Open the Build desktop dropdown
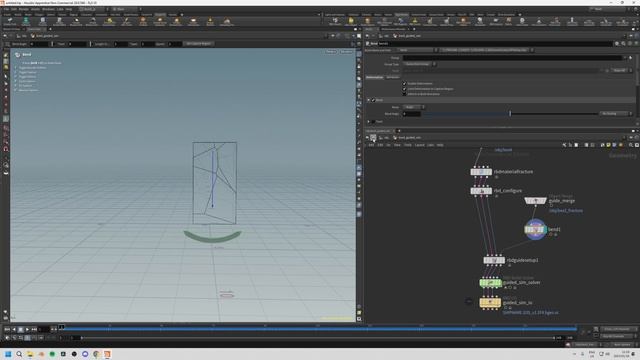The width and height of the screenshot is (640, 360). (x=93, y=9)
